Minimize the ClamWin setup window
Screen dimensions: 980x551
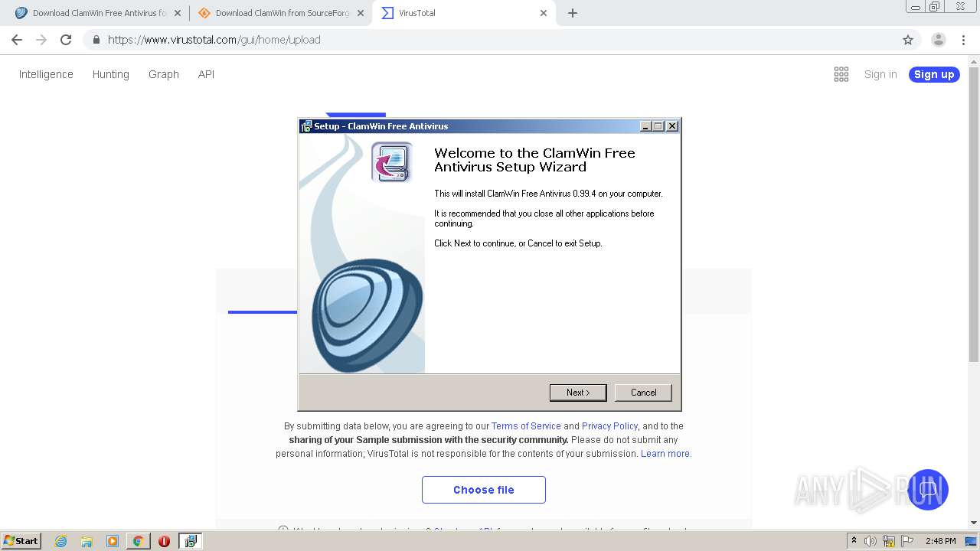click(x=645, y=126)
